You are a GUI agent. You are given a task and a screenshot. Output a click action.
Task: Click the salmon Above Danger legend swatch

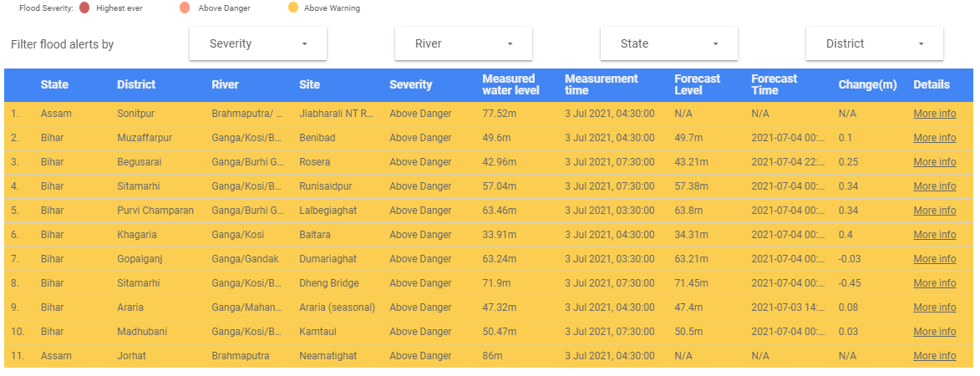point(185,8)
